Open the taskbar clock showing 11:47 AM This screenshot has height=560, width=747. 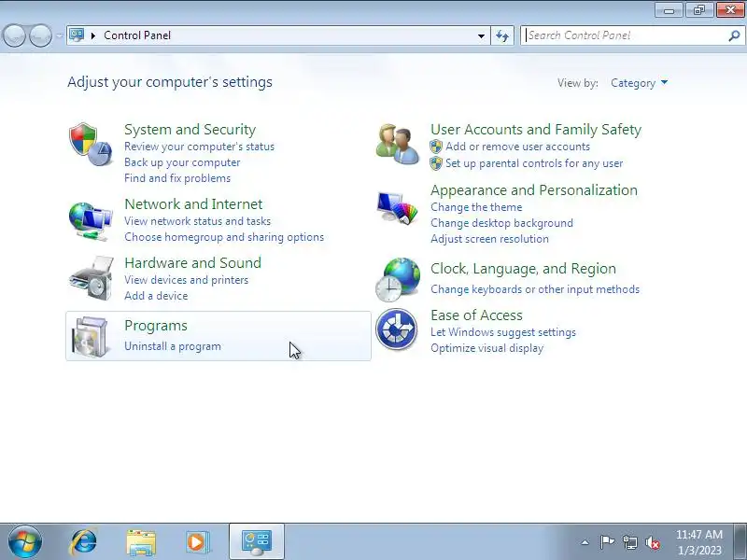[698, 542]
